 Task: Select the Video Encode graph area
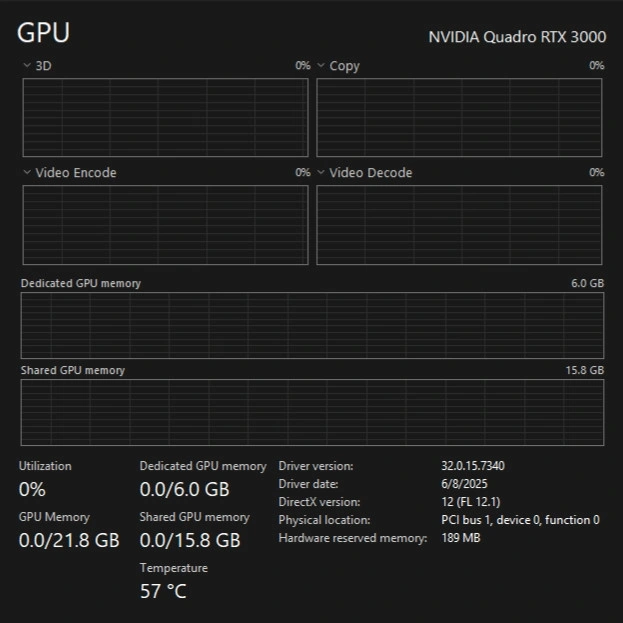pos(165,224)
